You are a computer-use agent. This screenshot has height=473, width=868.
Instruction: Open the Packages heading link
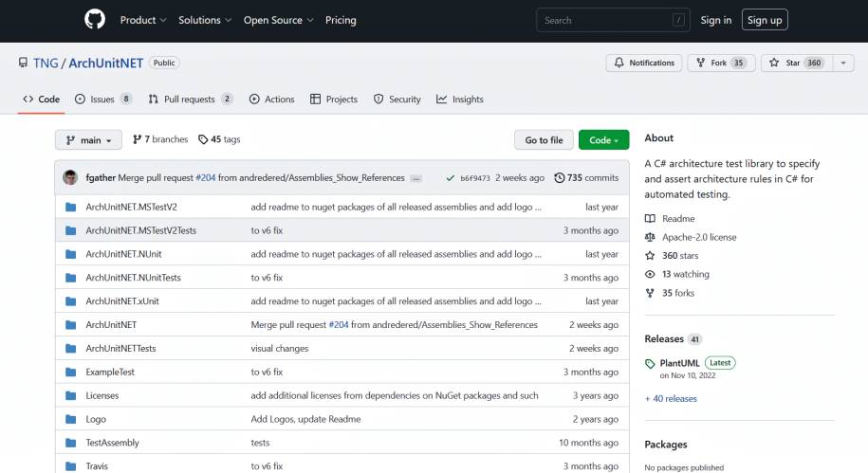(x=665, y=445)
